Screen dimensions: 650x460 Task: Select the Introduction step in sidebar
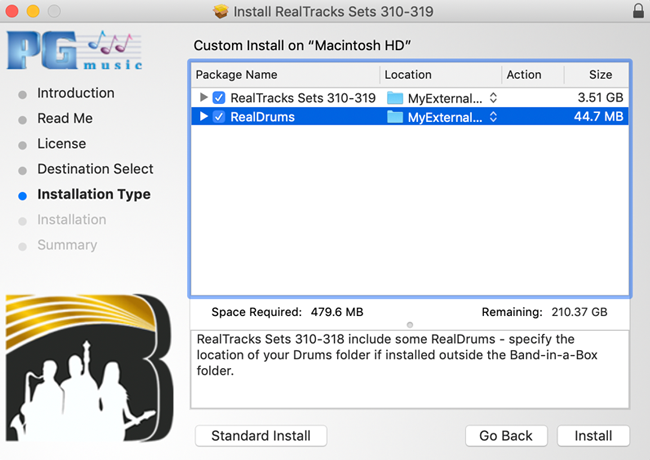click(x=76, y=93)
